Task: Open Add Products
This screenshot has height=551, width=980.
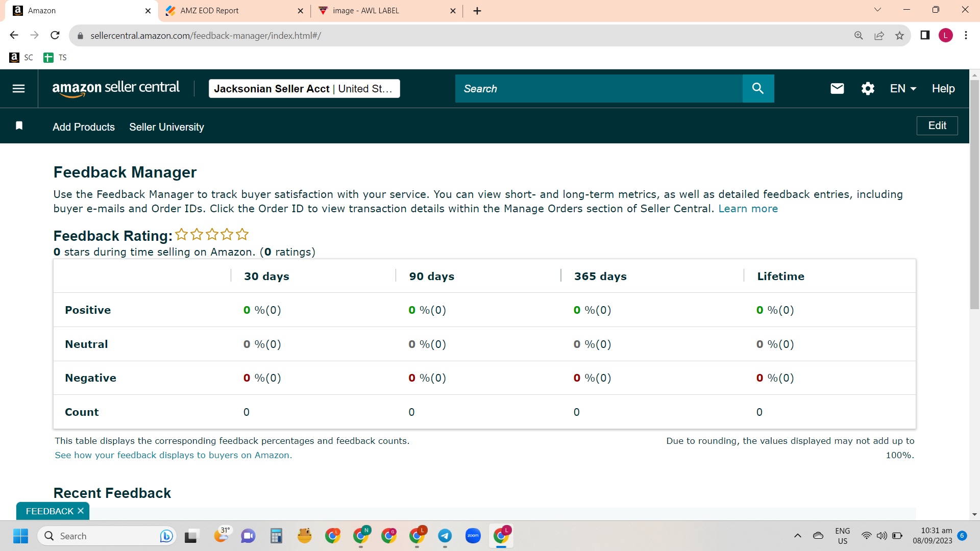Action: pos(84,127)
